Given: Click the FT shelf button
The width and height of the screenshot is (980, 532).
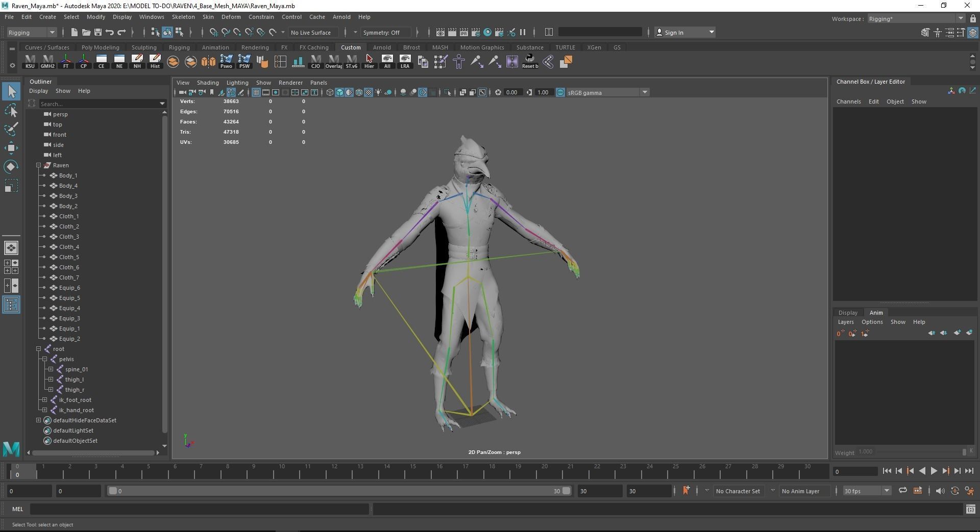Looking at the screenshot, I should [66, 62].
